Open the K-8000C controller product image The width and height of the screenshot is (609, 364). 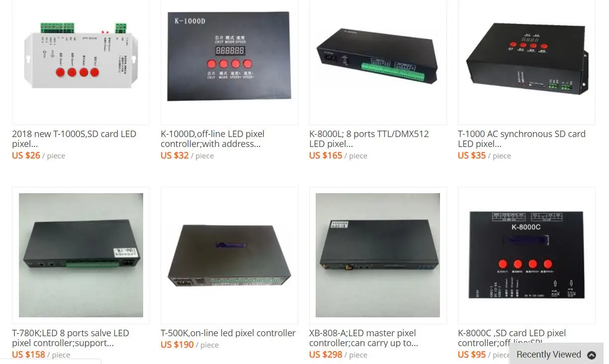pos(526,254)
